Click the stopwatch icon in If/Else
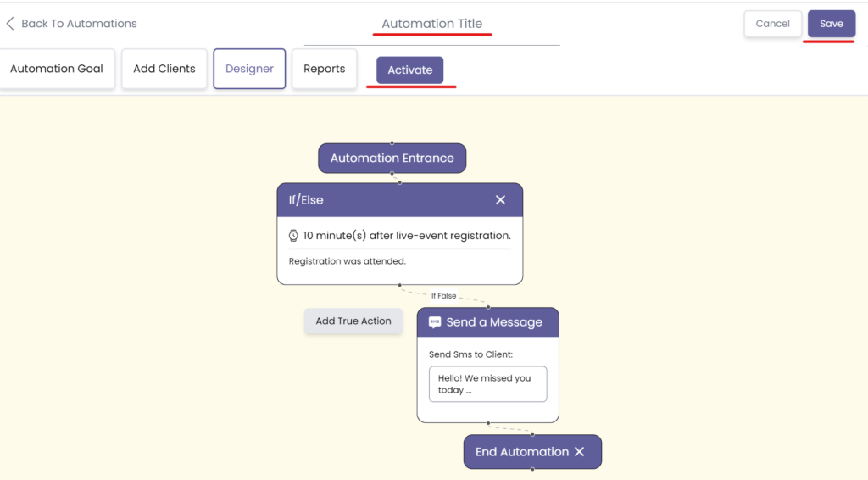This screenshot has width=868, height=480. point(293,236)
